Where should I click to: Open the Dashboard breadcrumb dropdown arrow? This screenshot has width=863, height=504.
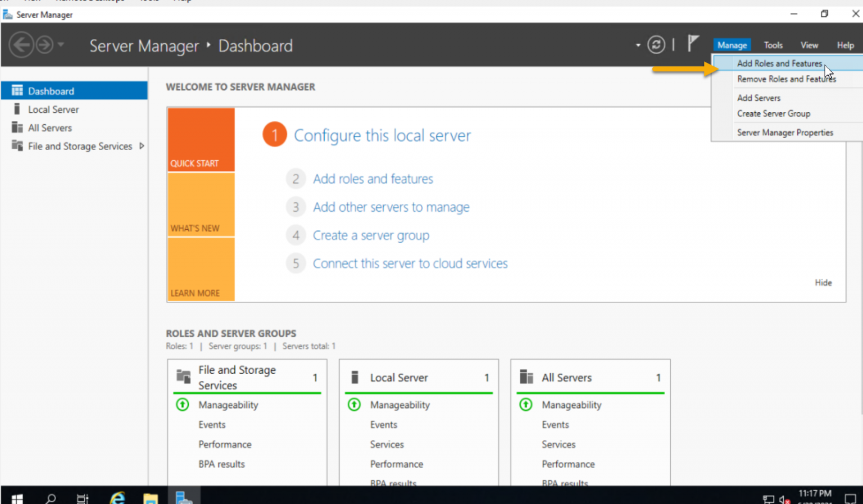637,45
